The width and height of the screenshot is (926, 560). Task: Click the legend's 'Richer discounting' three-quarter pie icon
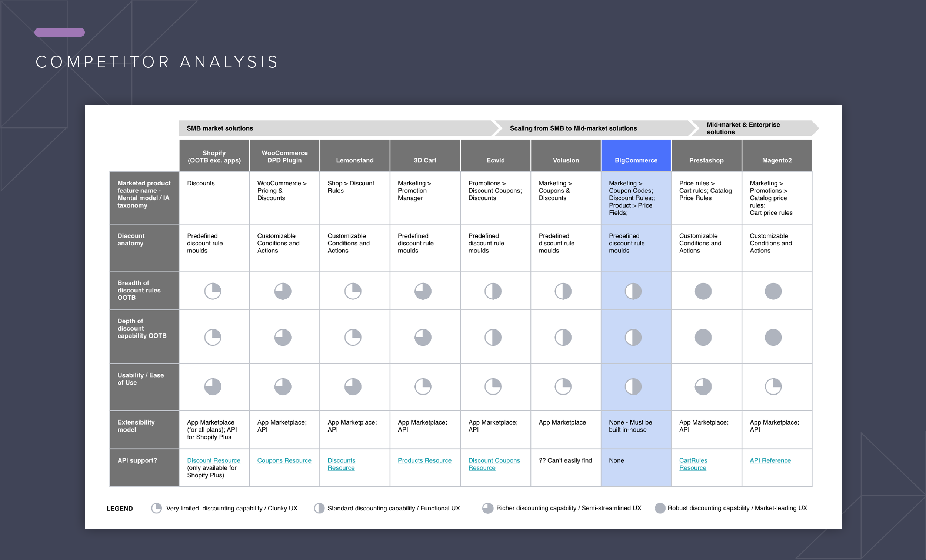[488, 508]
